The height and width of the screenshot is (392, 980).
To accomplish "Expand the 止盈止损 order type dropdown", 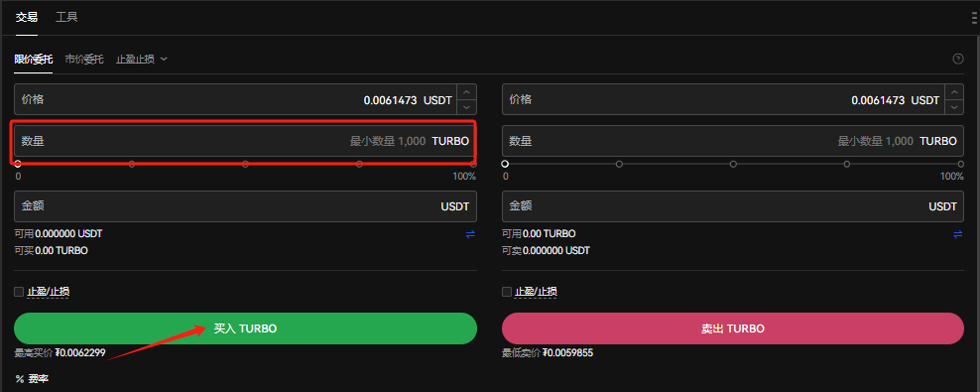I will coord(141,60).
